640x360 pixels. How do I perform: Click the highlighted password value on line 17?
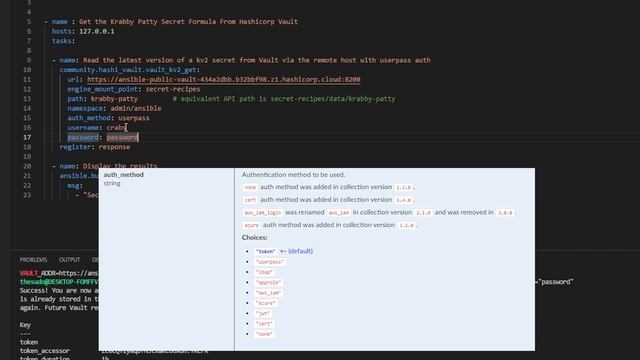coord(122,137)
